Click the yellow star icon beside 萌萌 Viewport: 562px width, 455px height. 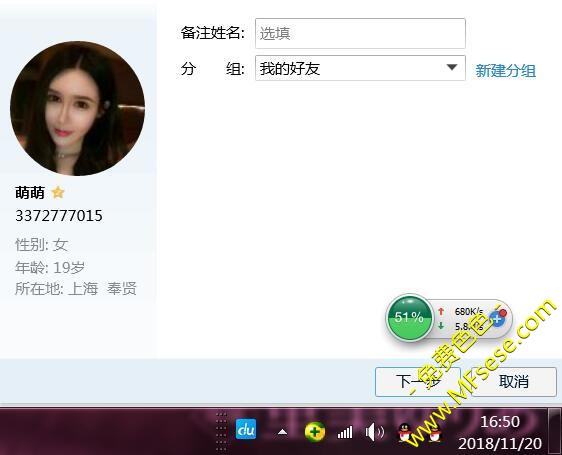(58, 193)
